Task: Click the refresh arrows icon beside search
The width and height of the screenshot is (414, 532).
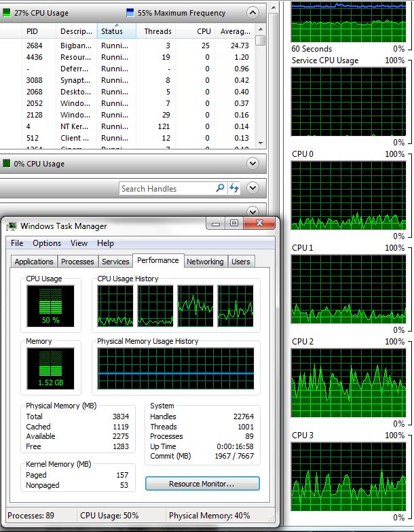Action: click(x=233, y=188)
